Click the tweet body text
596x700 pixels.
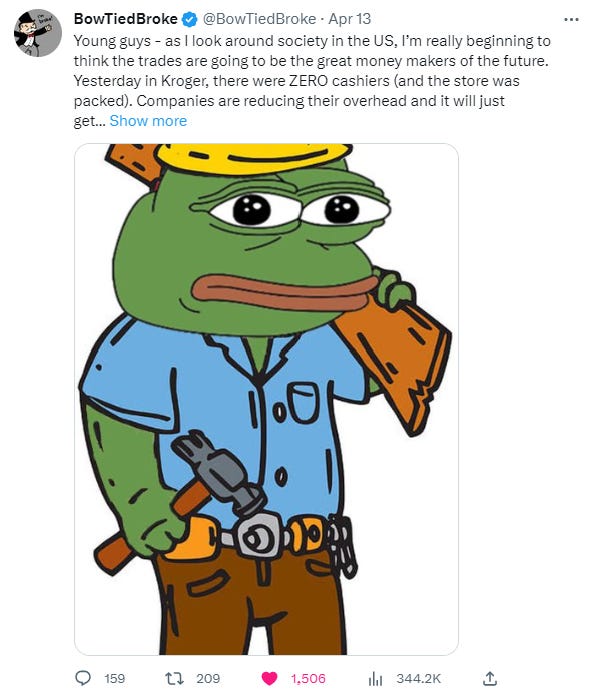click(312, 80)
